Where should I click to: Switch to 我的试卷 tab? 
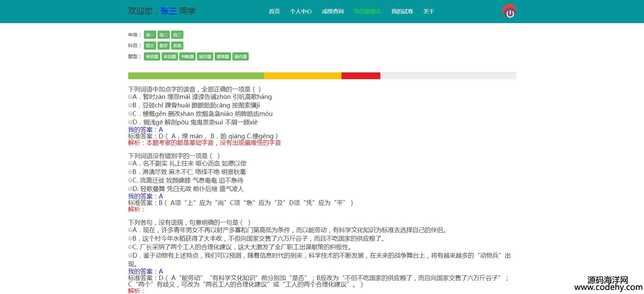[x=402, y=12]
